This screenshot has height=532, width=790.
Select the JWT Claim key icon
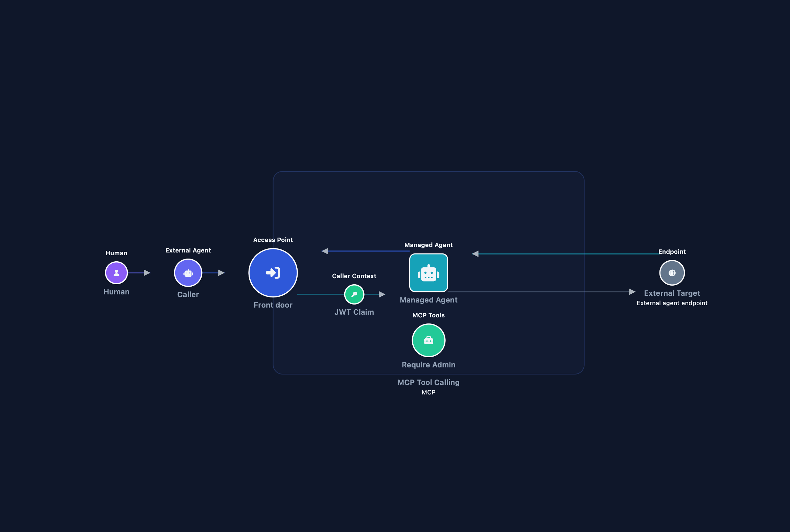point(354,294)
